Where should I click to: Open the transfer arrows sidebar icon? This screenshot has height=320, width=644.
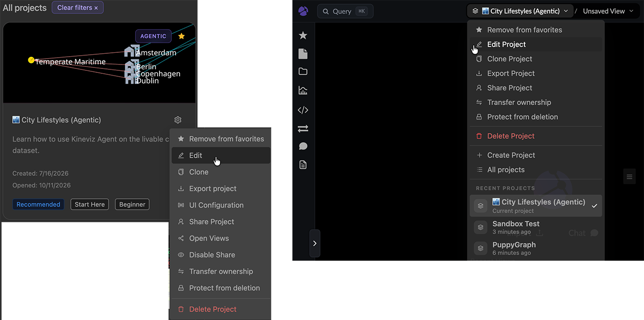tap(303, 128)
